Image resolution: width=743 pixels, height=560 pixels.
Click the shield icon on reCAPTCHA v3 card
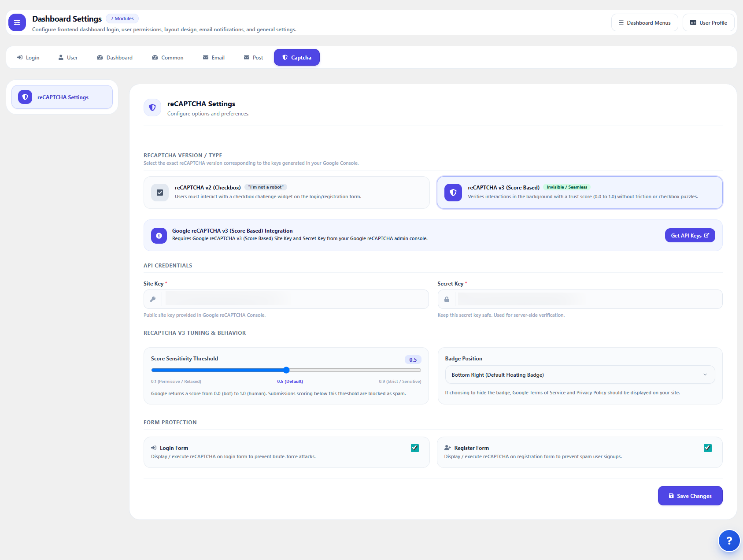click(x=453, y=193)
